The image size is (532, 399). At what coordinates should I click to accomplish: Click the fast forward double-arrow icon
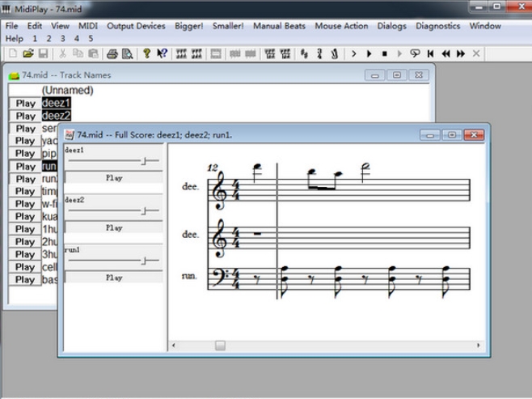(460, 53)
